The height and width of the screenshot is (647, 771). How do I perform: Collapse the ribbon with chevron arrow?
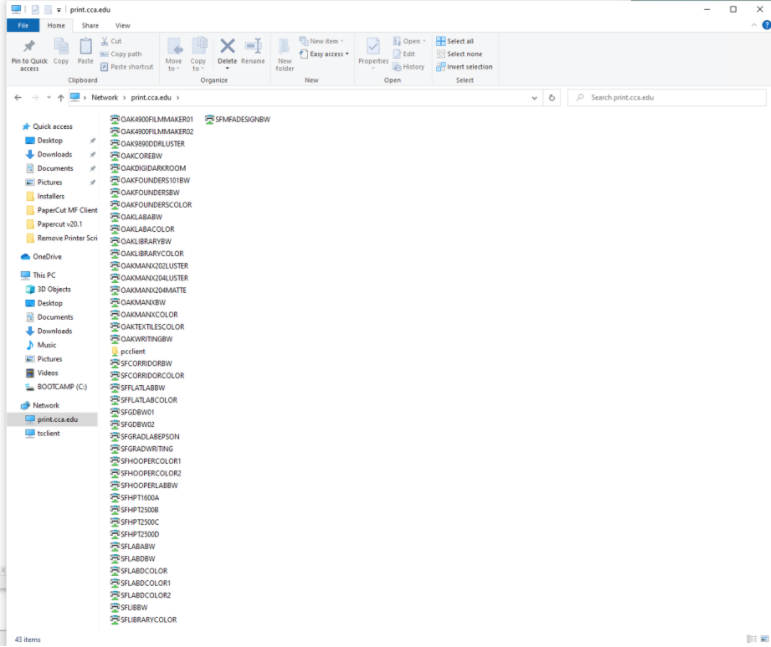[754, 25]
